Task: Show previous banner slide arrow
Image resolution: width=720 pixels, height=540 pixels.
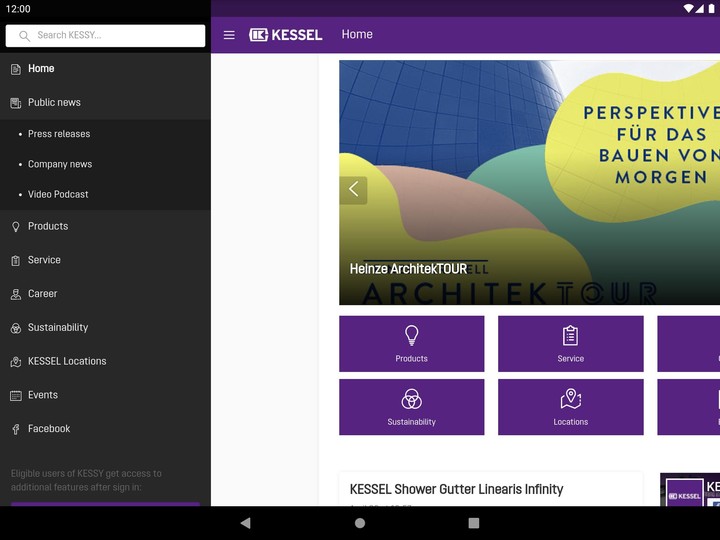Action: tap(353, 190)
